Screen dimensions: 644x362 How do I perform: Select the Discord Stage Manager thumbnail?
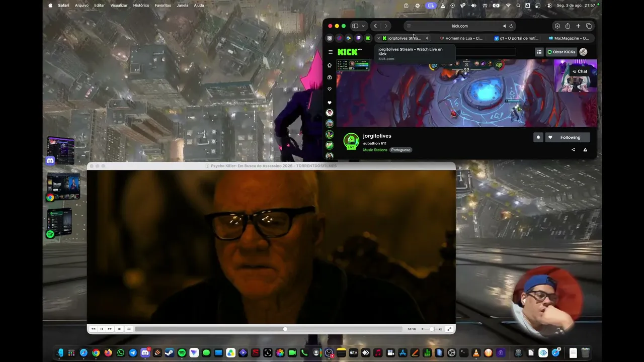coord(60,151)
